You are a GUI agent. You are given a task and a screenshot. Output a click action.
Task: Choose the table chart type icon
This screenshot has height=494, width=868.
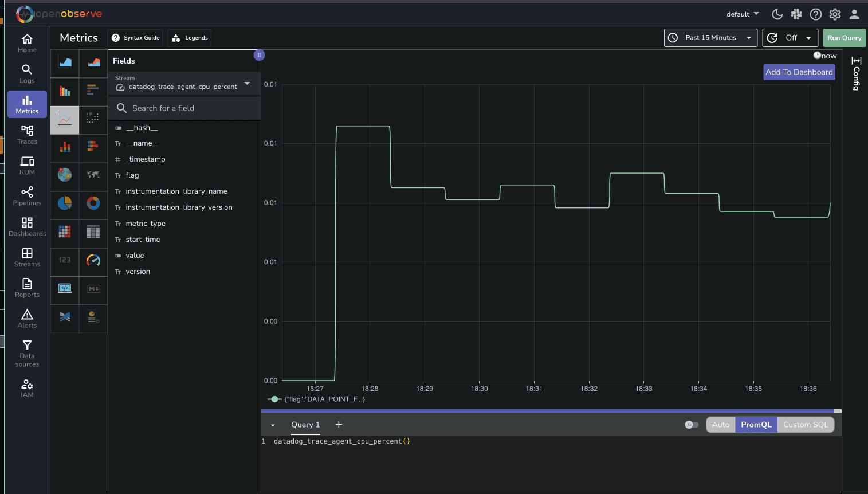tap(93, 232)
